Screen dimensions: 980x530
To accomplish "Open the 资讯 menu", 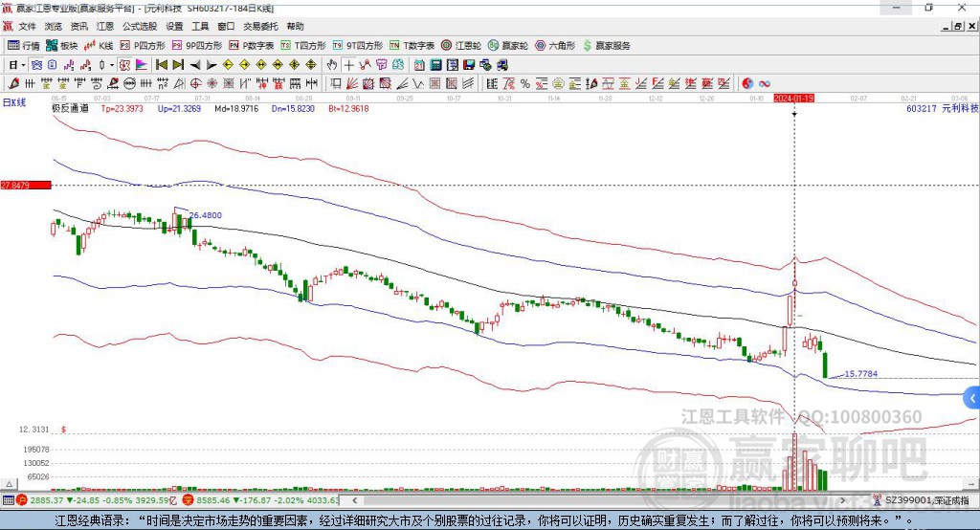I will (78, 26).
